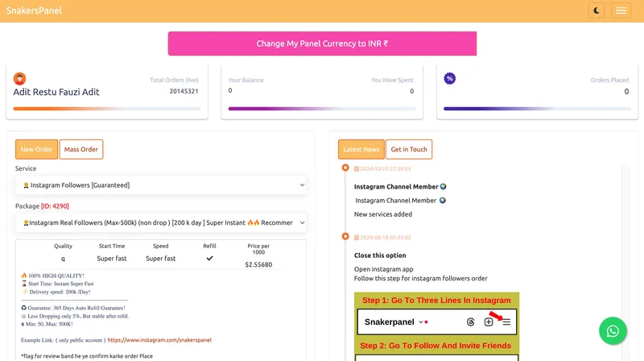Viewport: 644px width, 361px height.
Task: Toggle dark mode moon icon
Action: point(596,10)
